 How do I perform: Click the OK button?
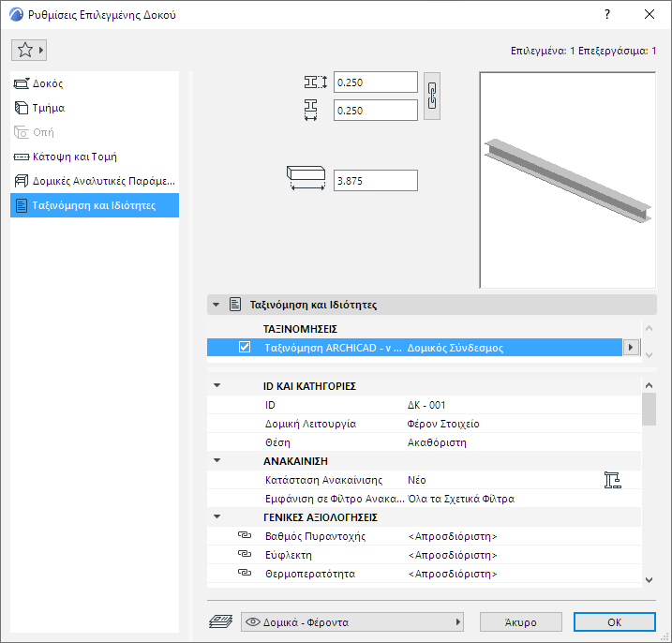point(615,622)
